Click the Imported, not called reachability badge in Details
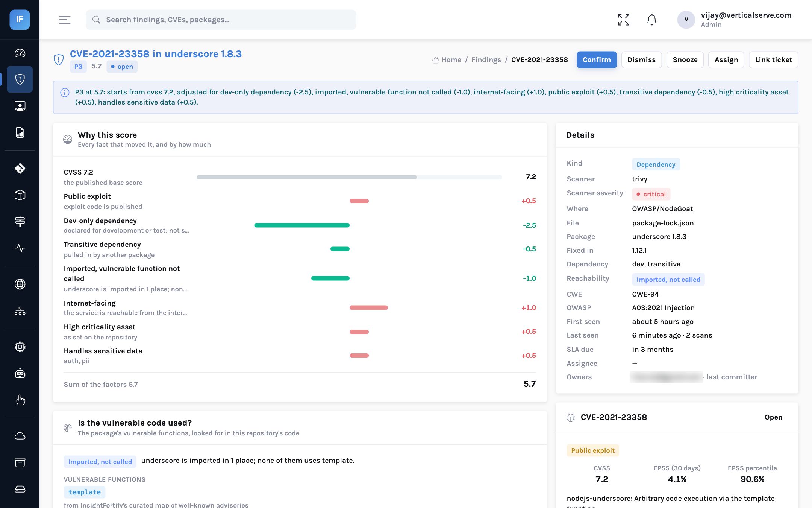This screenshot has width=812, height=508. click(668, 280)
